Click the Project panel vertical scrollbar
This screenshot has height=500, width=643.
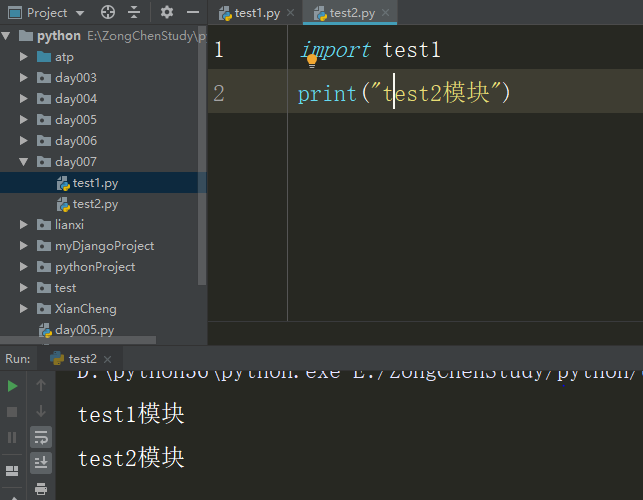[202, 150]
